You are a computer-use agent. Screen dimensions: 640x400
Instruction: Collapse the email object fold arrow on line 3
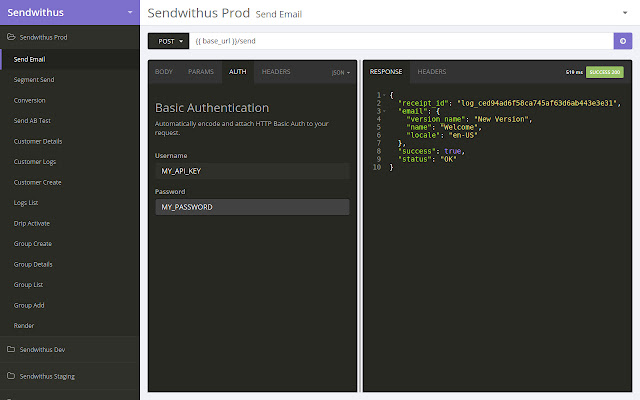pyautogui.click(x=386, y=111)
